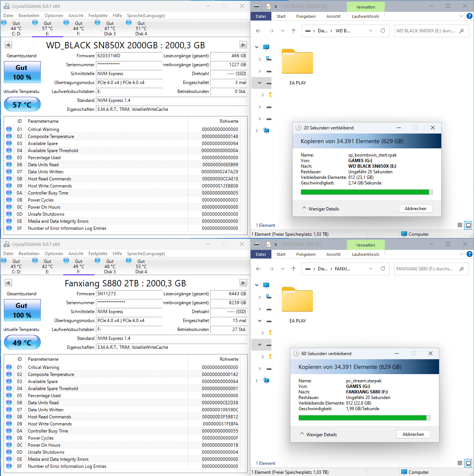Go back in WD BLACK SN850X Explorer window
474x476 pixels.
pos(258,31)
